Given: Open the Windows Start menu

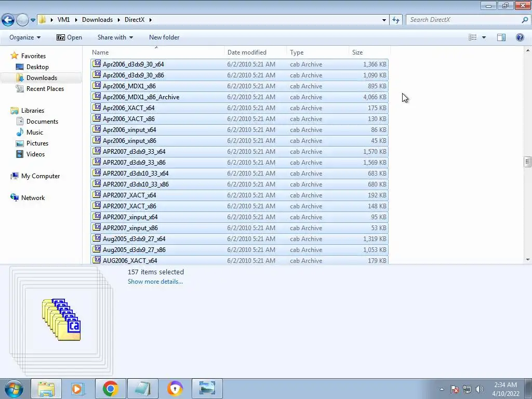Looking at the screenshot, I should tap(14, 389).
